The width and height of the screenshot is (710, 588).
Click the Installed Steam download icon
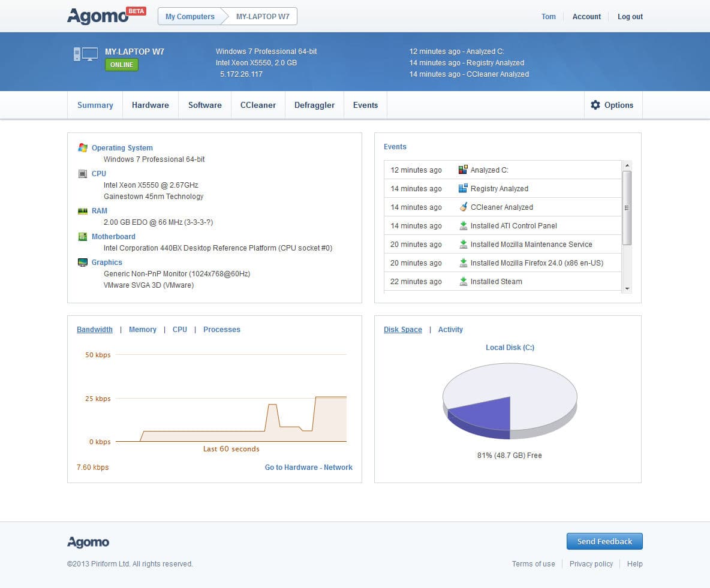tap(463, 282)
